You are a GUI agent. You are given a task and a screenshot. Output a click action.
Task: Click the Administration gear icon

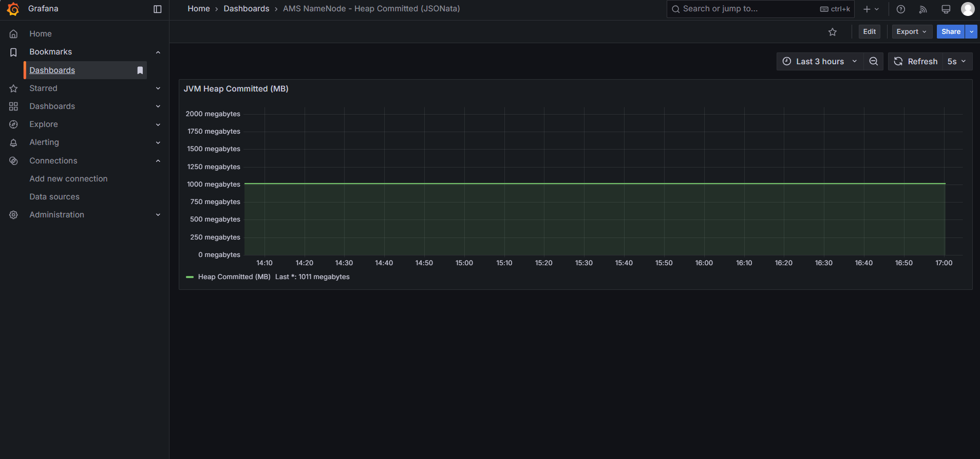(13, 215)
